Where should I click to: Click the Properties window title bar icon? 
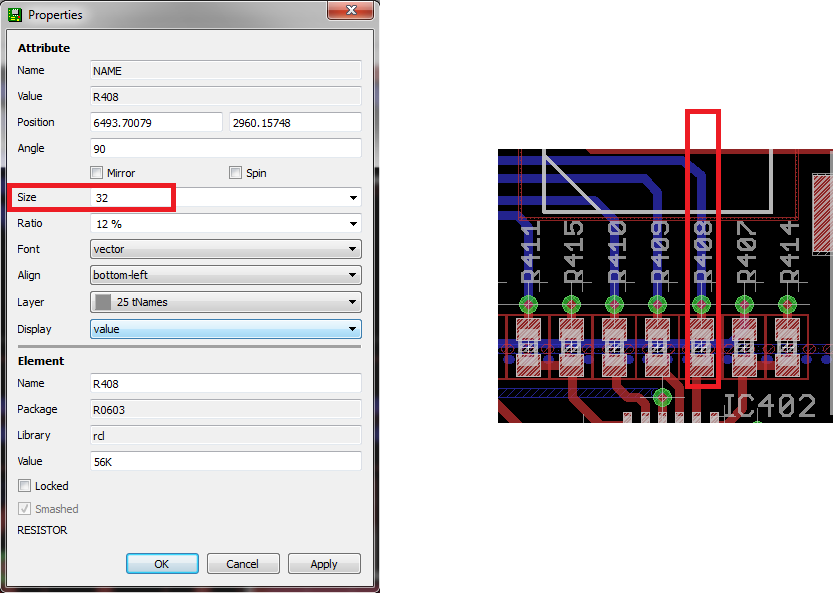tap(15, 14)
